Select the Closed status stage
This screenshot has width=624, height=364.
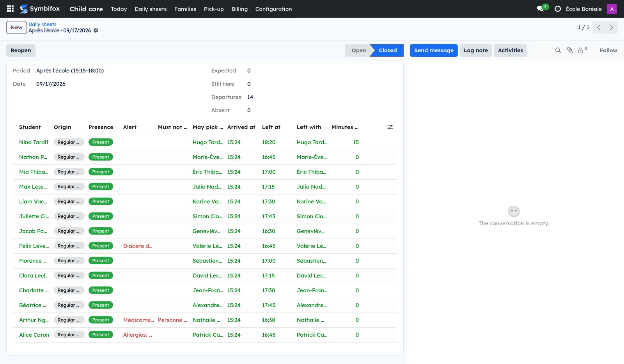click(388, 50)
